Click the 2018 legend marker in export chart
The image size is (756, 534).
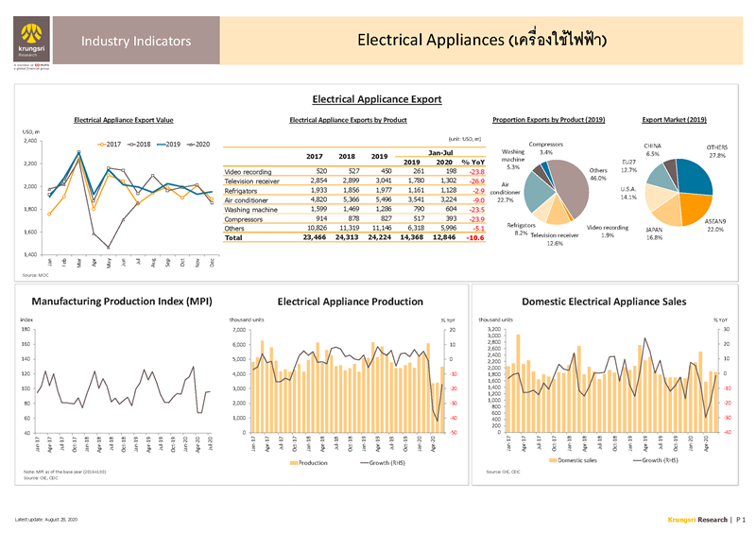click(129, 143)
